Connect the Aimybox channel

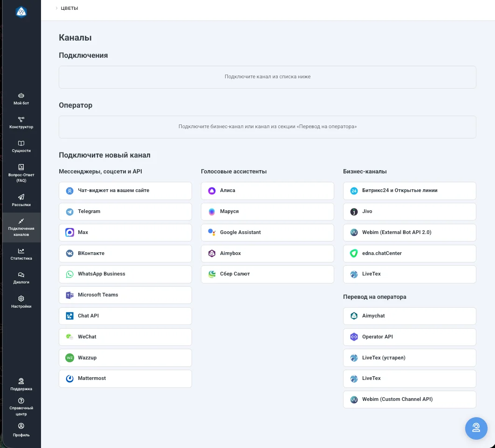coord(268,254)
